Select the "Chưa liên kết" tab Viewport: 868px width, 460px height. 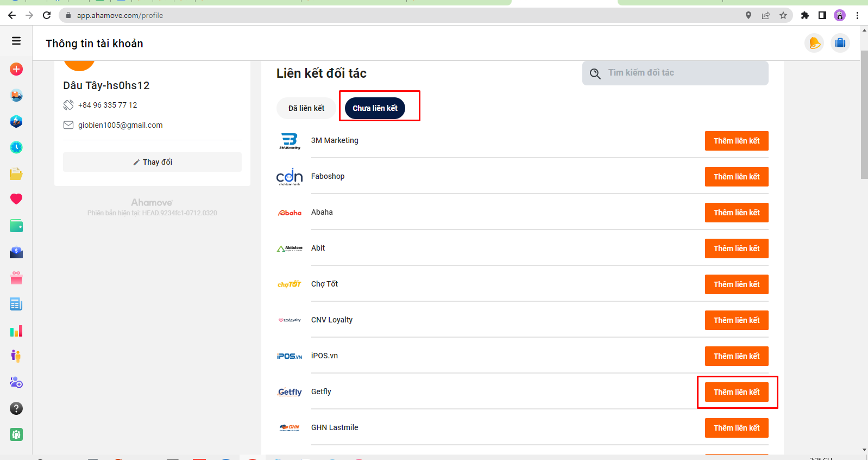[375, 108]
